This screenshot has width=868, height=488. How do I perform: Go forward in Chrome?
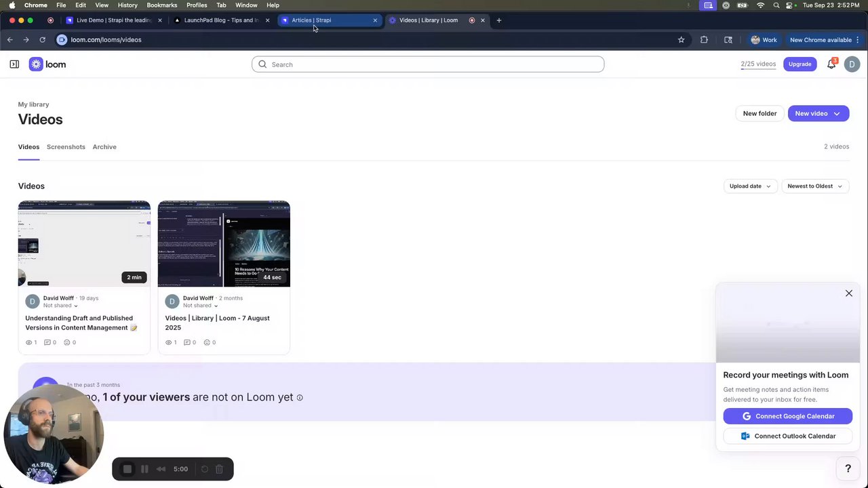tap(26, 40)
